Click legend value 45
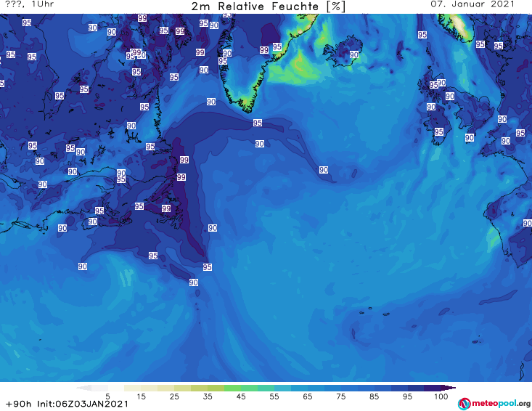This screenshot has width=532, height=411. point(241,396)
